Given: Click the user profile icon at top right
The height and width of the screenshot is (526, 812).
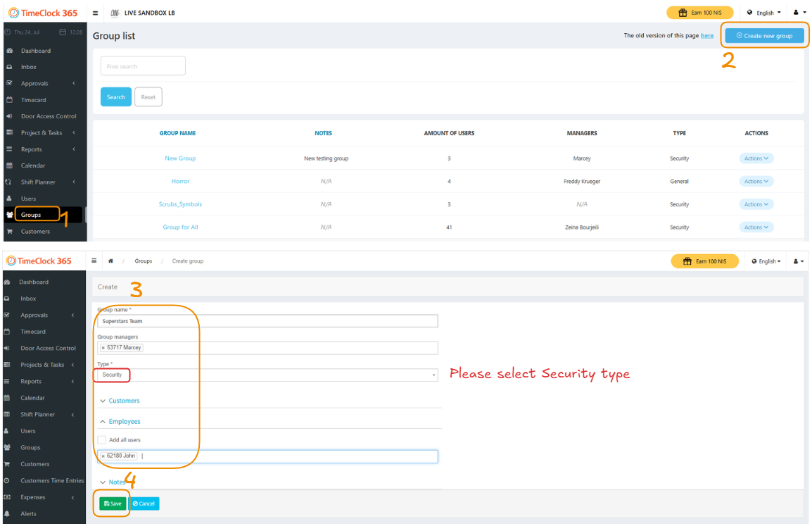Looking at the screenshot, I should coord(798,13).
